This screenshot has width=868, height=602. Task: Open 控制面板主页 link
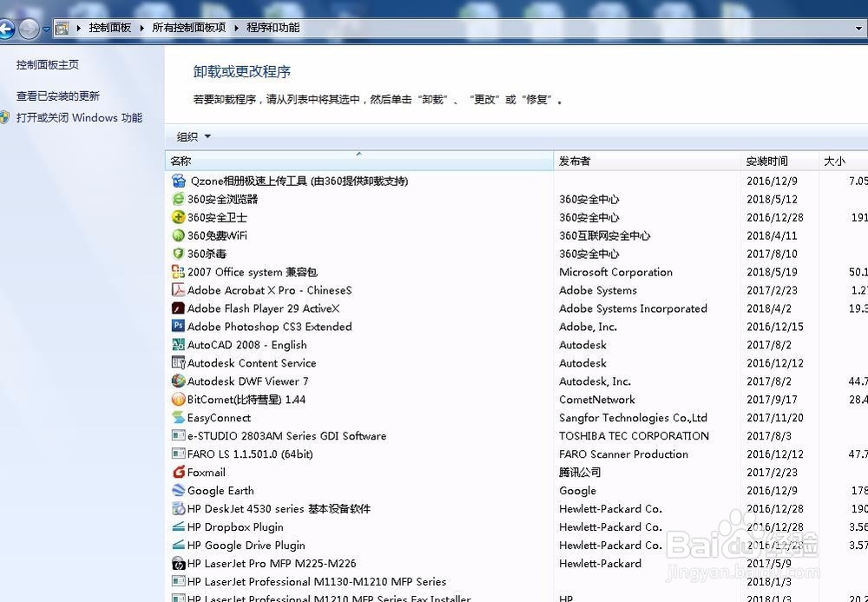48,65
